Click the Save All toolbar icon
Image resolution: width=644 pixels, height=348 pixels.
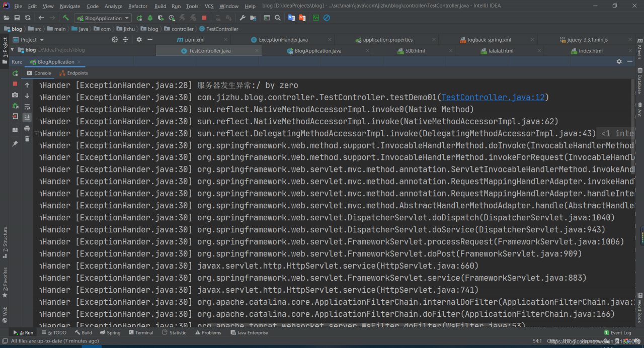coord(17,18)
